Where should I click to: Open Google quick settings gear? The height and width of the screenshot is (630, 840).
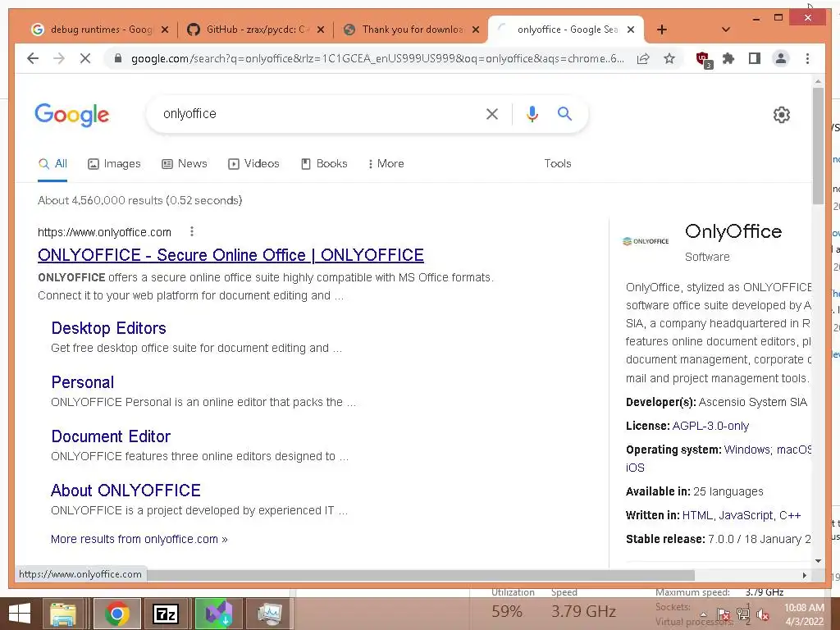782,115
